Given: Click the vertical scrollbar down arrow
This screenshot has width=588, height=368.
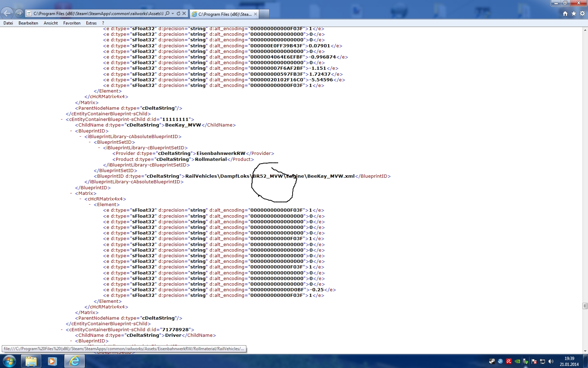Looking at the screenshot, I should coord(585,351).
